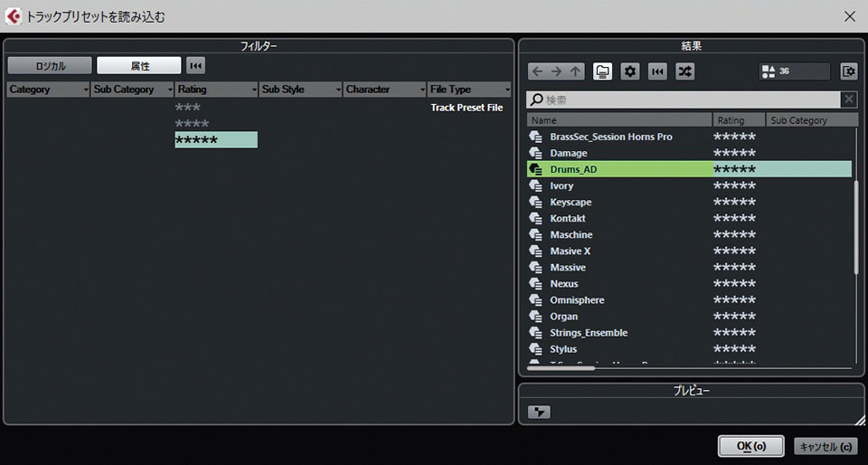Select Track Preset File filter value
The height and width of the screenshot is (465, 868).
pyautogui.click(x=467, y=108)
